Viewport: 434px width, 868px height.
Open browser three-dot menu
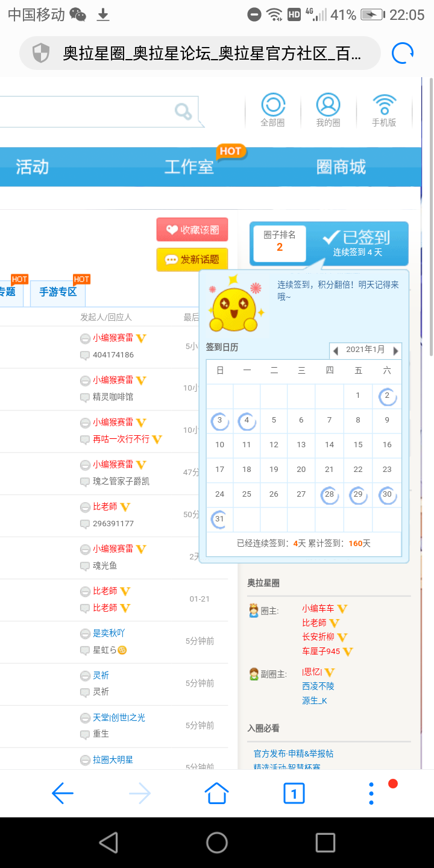372,793
